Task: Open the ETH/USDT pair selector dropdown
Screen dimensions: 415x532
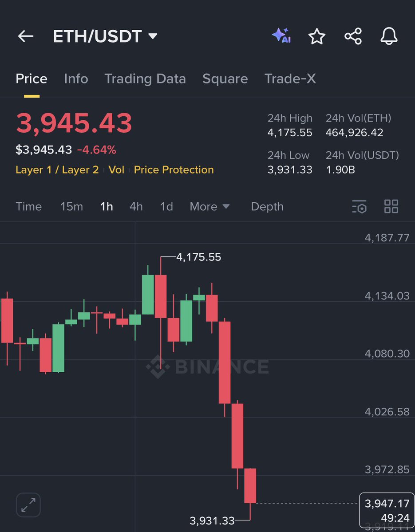Action: 105,36
